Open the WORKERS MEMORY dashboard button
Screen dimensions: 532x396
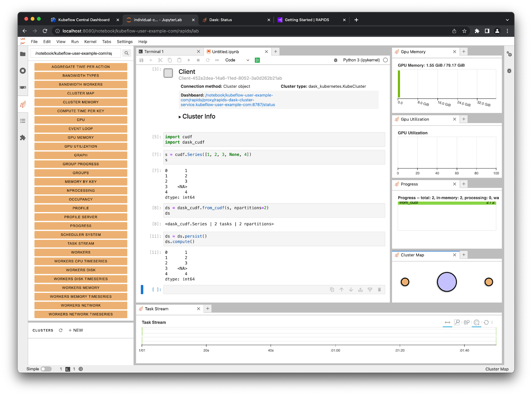click(81, 288)
